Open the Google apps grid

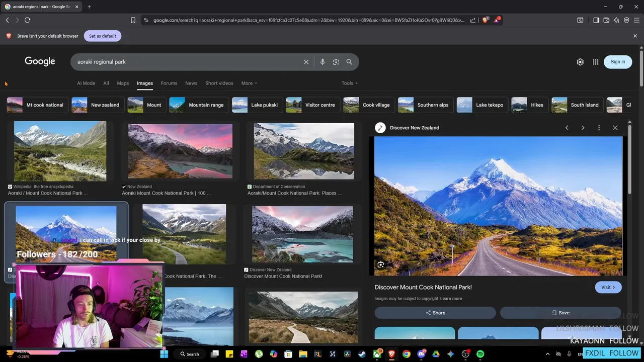(x=596, y=62)
